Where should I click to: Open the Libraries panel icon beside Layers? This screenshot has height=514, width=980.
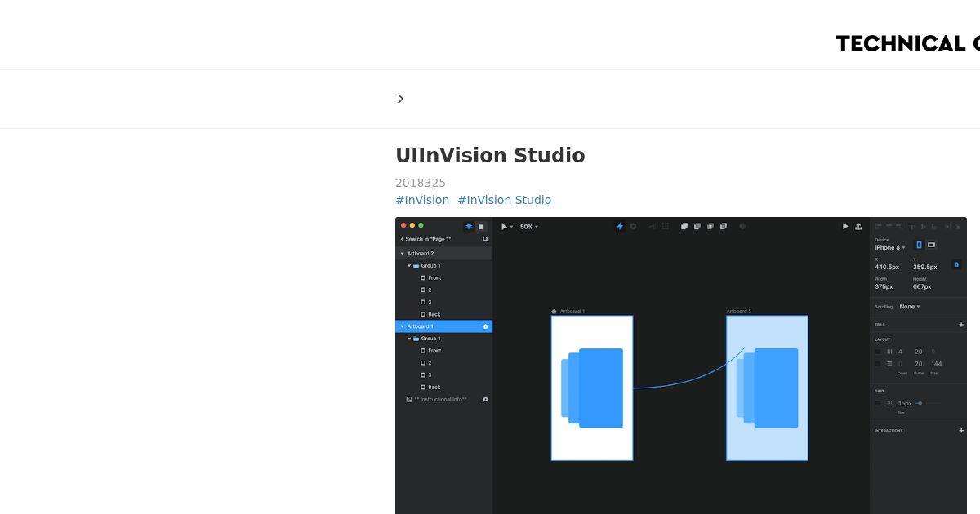tap(481, 226)
